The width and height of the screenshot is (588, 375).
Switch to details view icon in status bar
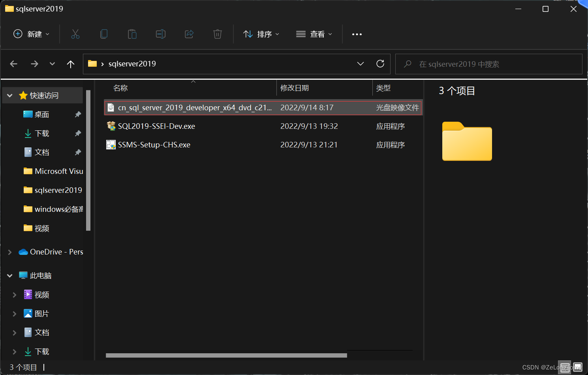pyautogui.click(x=565, y=367)
